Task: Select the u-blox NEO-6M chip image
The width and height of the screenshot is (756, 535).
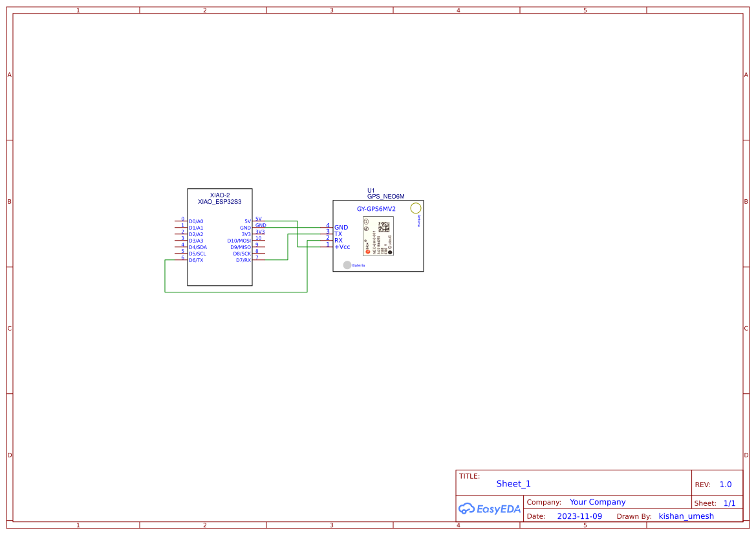Action: click(x=378, y=235)
